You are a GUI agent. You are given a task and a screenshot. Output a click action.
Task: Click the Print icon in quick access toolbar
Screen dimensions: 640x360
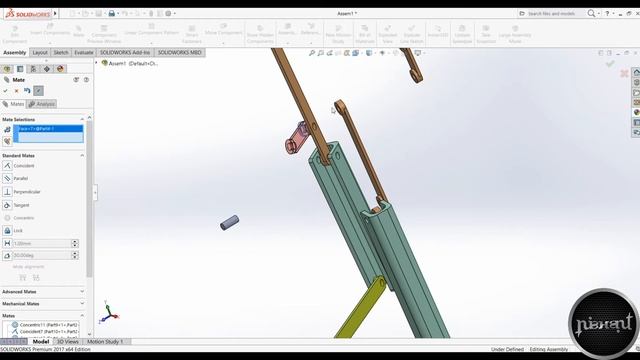(x=111, y=13)
